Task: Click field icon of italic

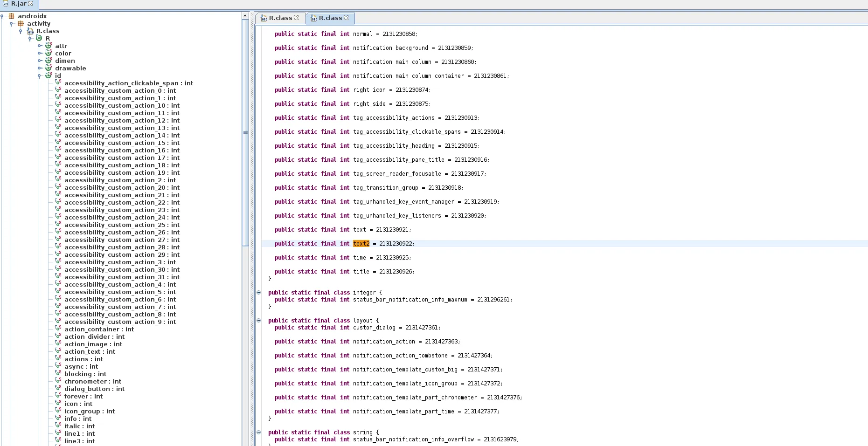Action: pyautogui.click(x=58, y=425)
